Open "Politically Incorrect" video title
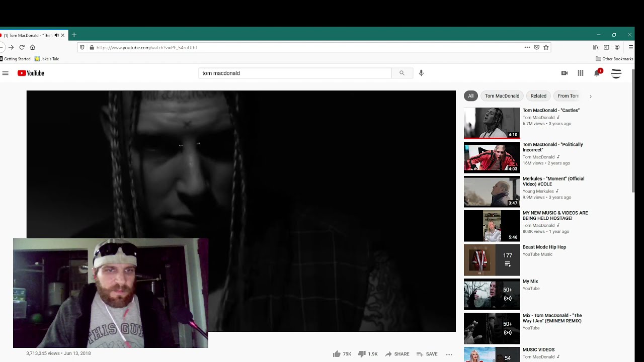This screenshot has height=362, width=644. [552, 147]
